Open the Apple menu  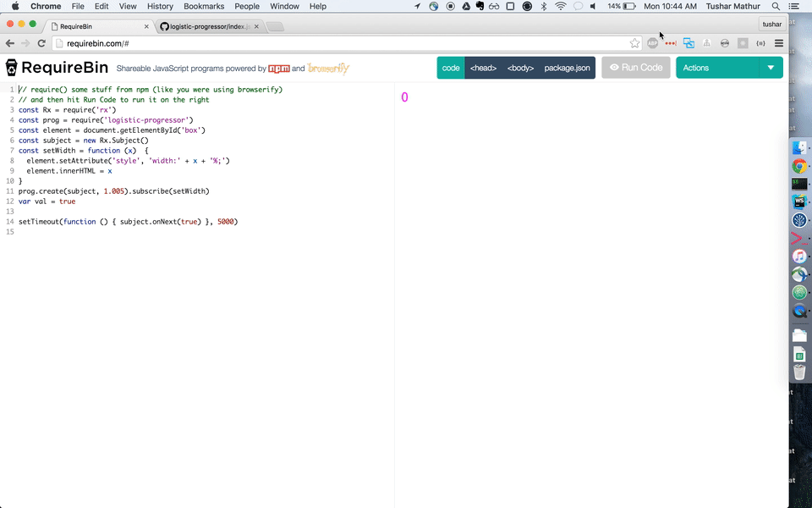point(15,6)
